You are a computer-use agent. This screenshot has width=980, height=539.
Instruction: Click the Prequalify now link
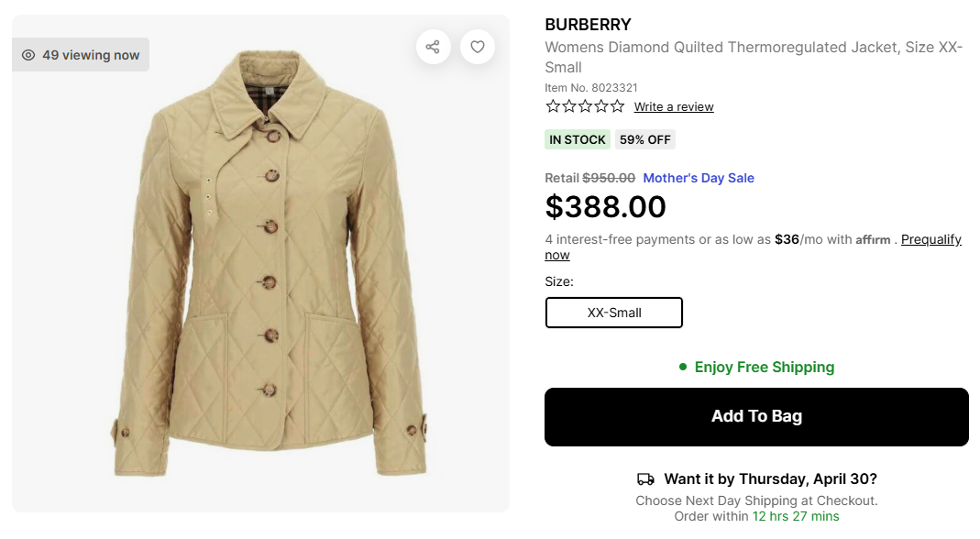(930, 239)
